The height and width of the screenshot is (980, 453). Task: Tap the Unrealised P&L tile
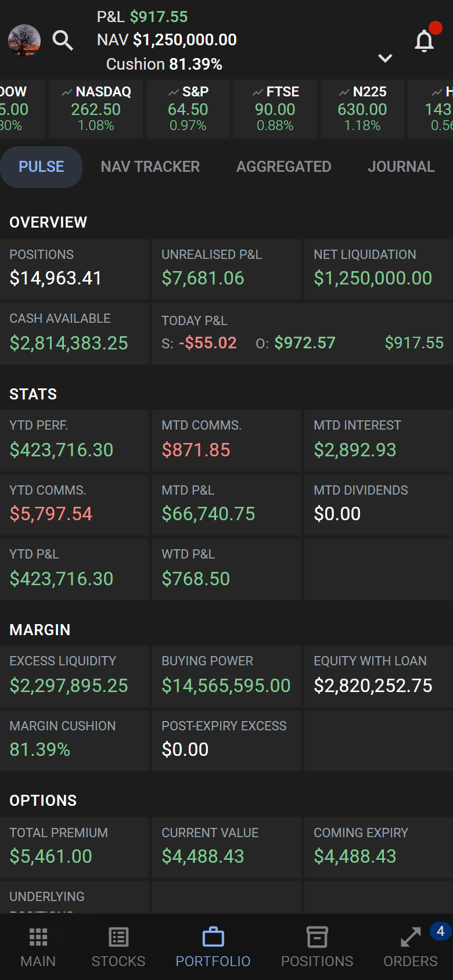click(227, 269)
